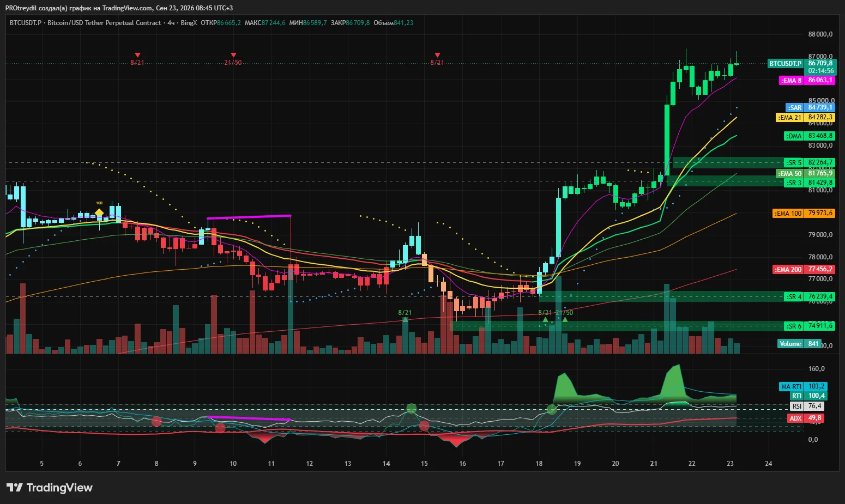Select the red 21/50 cross marker
This screenshot has height=504, width=845.
click(233, 59)
